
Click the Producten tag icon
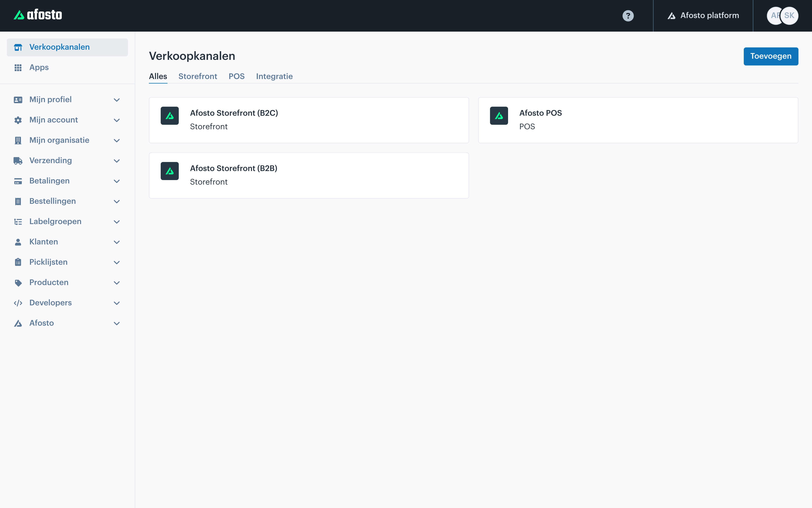(18, 283)
